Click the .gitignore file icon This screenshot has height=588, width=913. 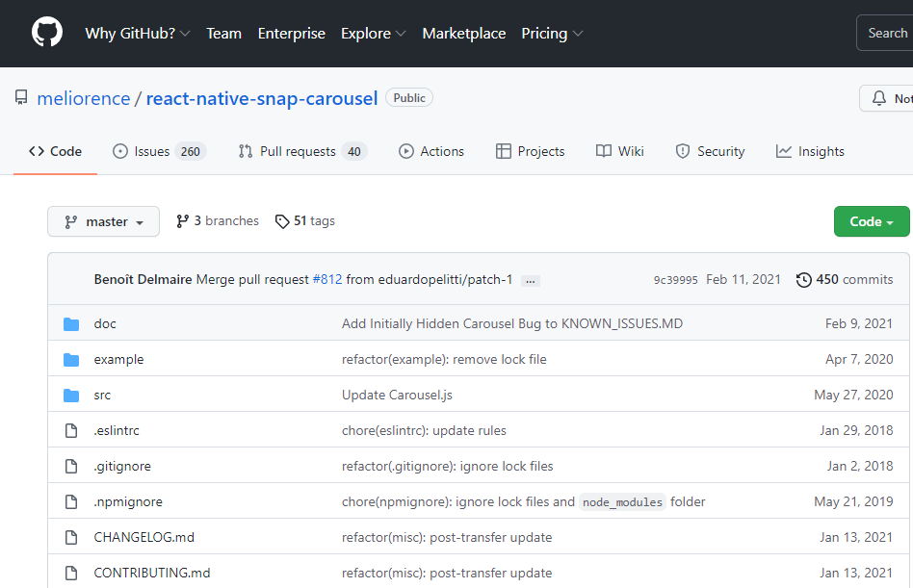coord(71,466)
